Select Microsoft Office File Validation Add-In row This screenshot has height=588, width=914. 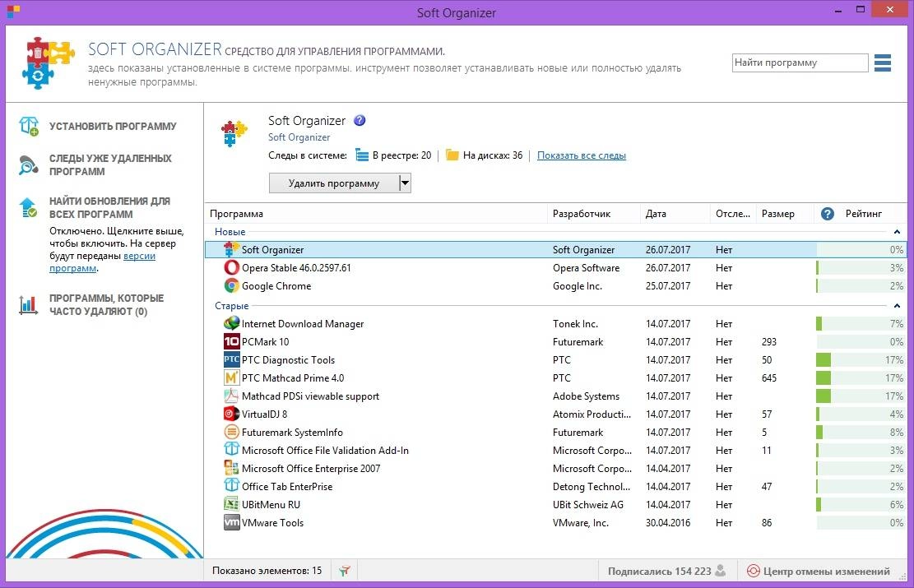[x=556, y=450]
